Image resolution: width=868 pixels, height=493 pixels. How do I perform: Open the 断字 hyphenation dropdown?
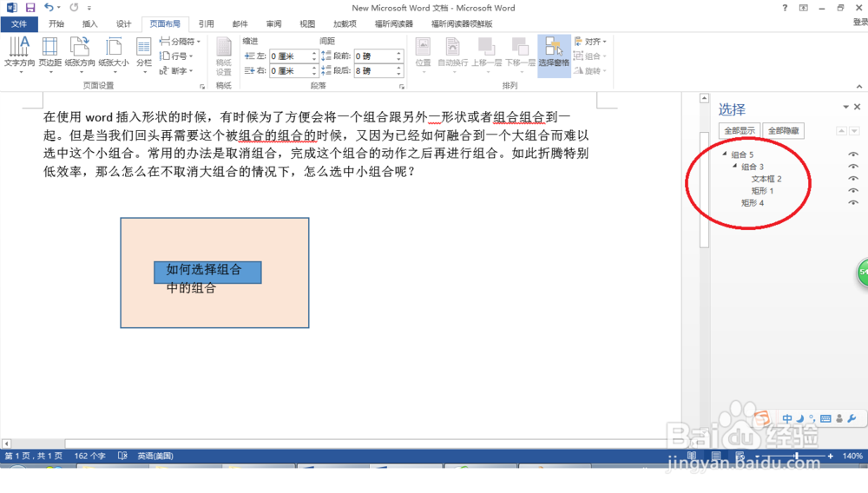[176, 71]
